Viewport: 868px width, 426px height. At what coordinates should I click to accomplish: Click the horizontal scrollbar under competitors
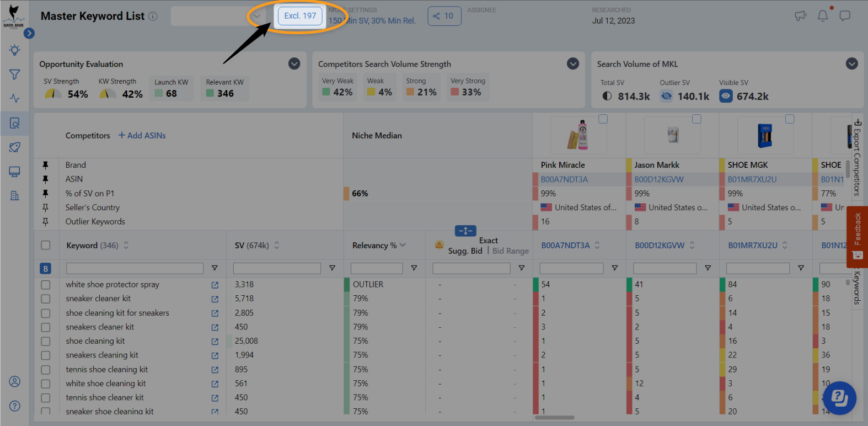pos(554,418)
